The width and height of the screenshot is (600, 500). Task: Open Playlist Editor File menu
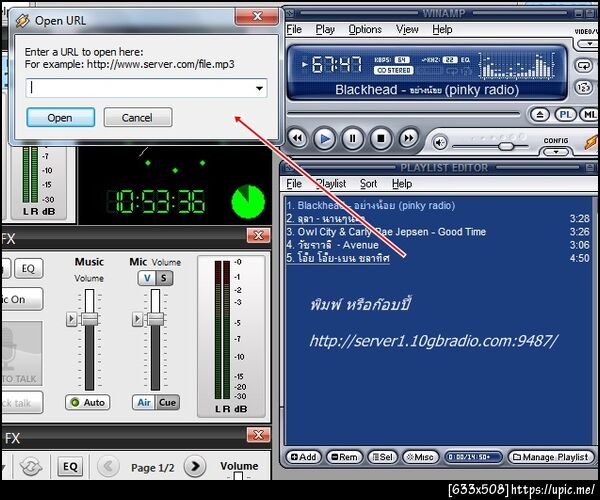click(294, 184)
